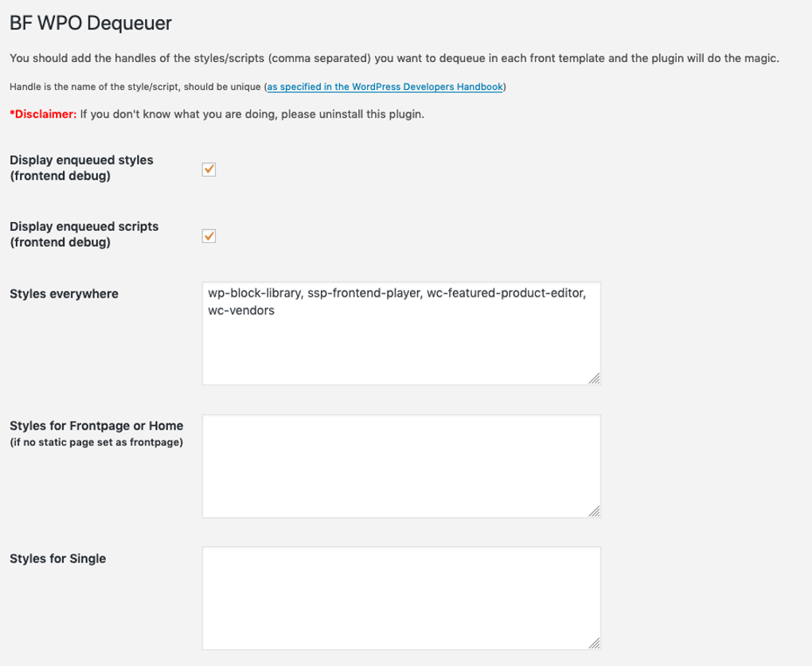This screenshot has height=666, width=812.
Task: Click into the 'Styles for Single' textarea
Action: tap(402, 597)
